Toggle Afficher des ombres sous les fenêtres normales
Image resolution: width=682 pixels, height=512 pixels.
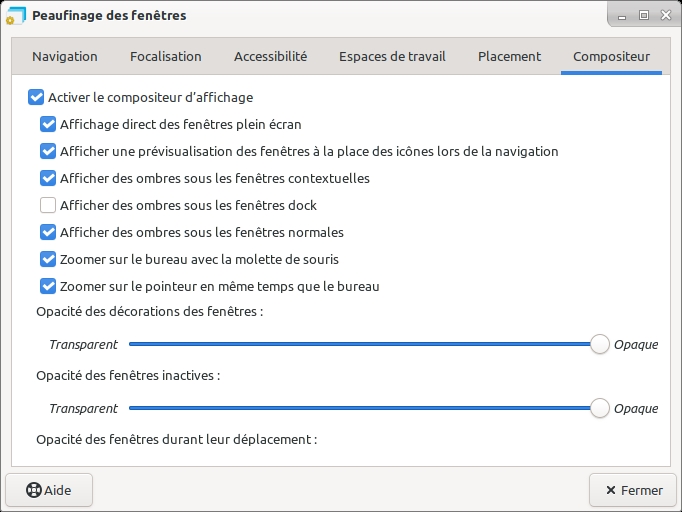48,233
